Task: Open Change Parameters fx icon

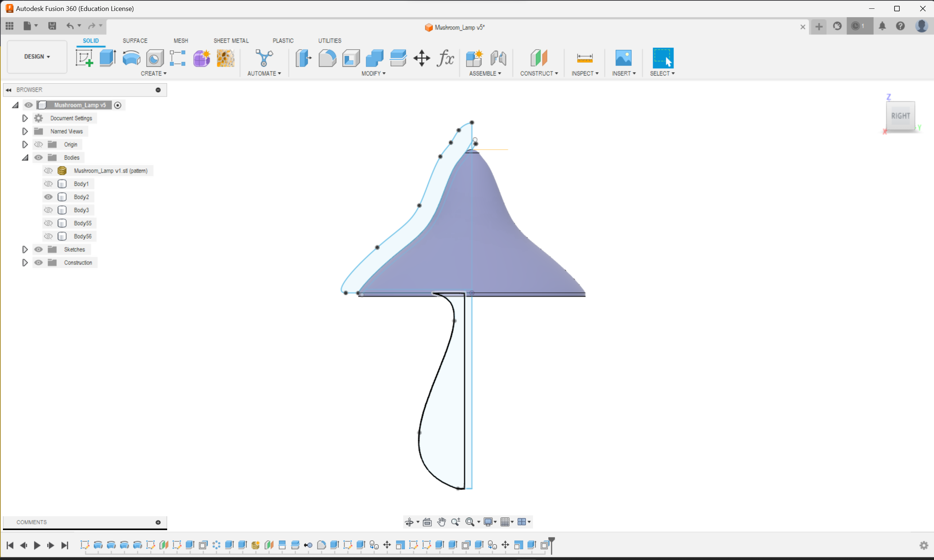Action: (x=445, y=58)
